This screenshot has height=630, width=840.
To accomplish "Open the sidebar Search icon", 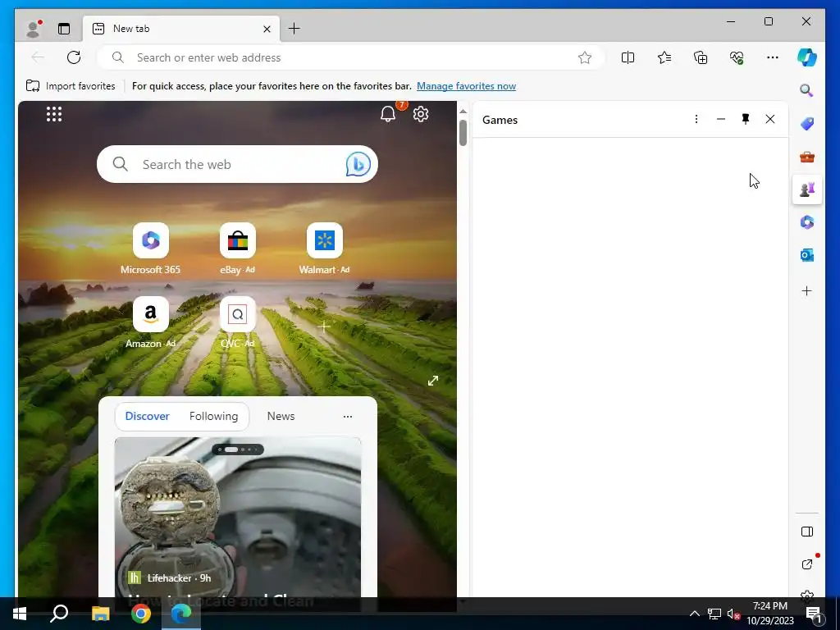I will click(807, 90).
